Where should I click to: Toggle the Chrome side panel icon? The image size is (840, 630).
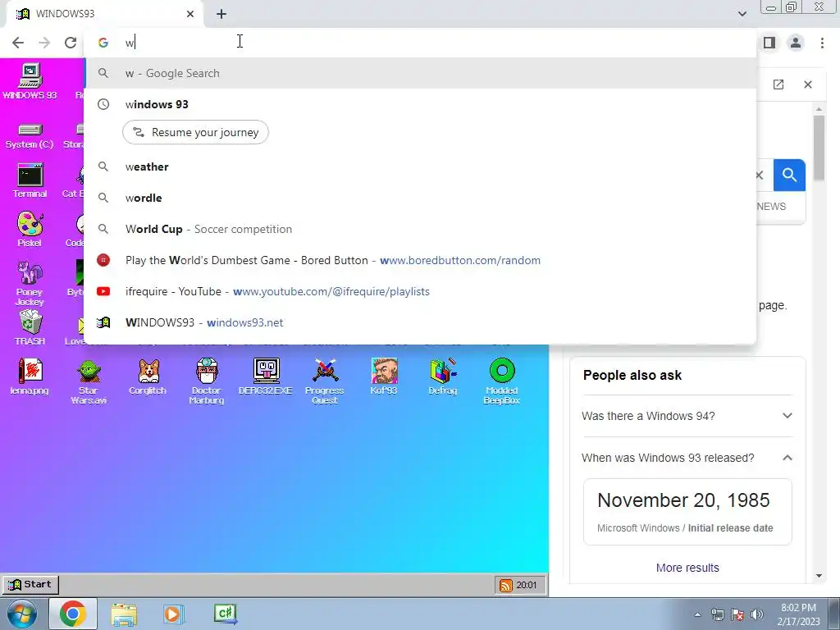(x=769, y=43)
